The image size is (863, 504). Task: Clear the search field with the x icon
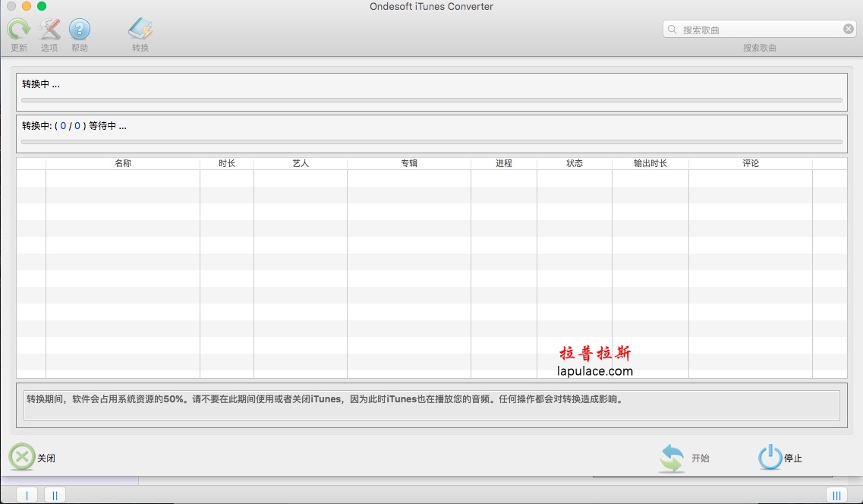tap(848, 29)
